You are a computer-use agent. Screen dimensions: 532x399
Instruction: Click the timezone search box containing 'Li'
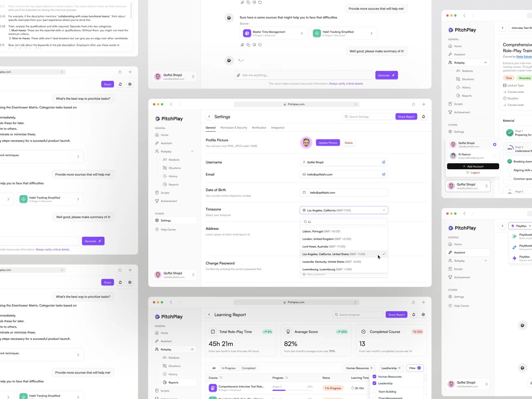point(344,222)
